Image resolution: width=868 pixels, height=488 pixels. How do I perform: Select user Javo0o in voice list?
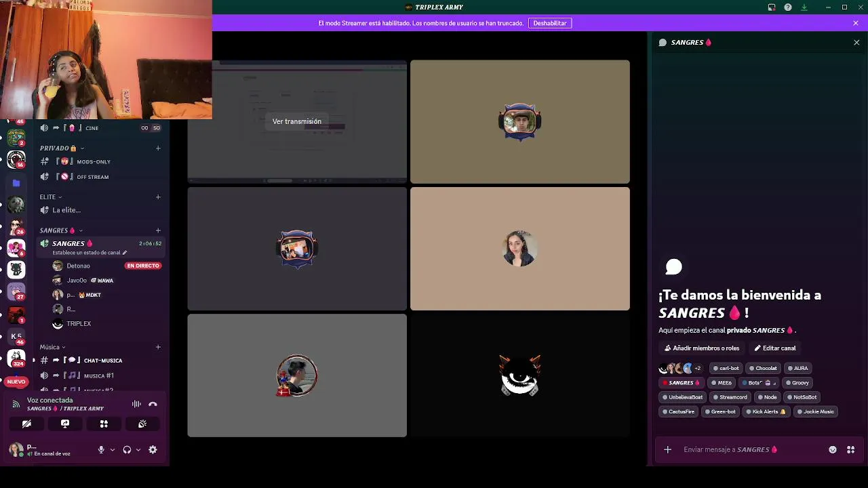pyautogui.click(x=77, y=281)
